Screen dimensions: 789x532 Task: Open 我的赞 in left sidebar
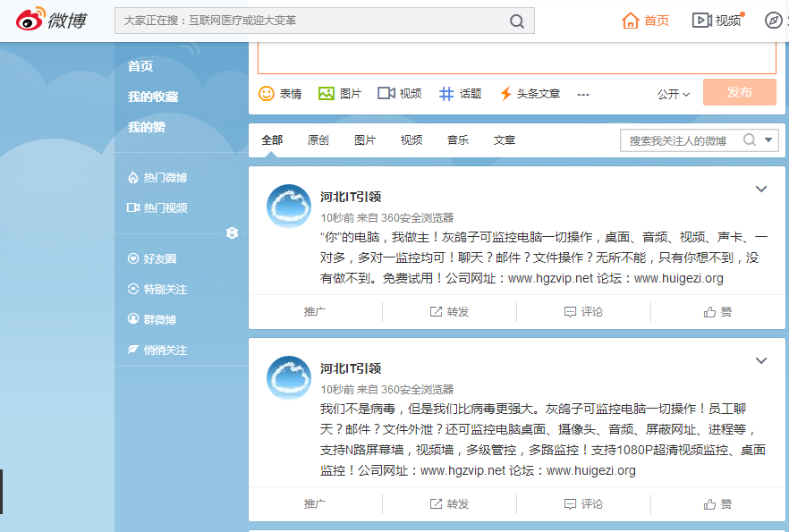click(x=147, y=127)
